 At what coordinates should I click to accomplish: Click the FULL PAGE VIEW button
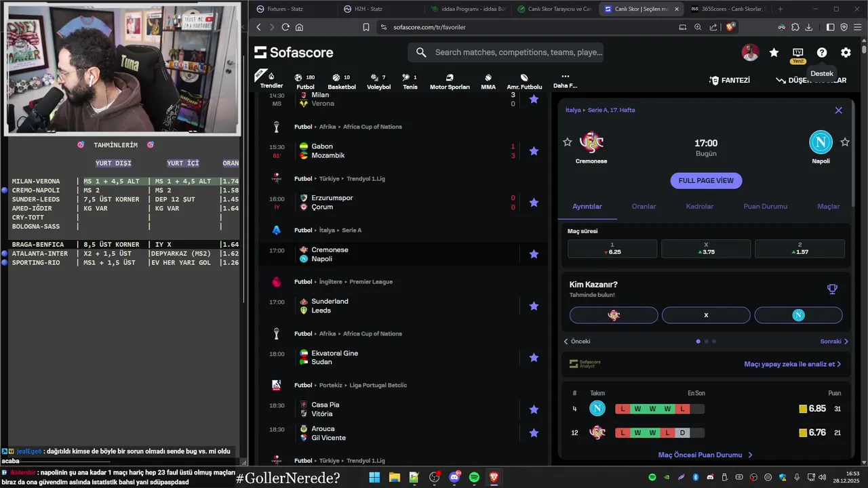point(706,181)
